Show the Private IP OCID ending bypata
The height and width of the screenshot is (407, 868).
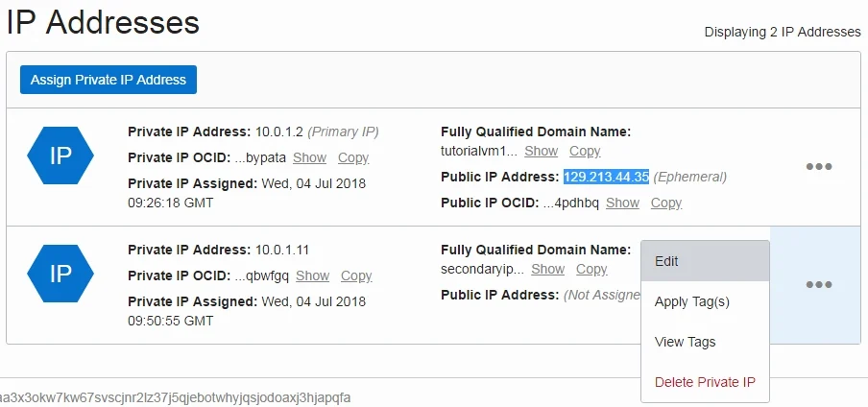pos(309,157)
